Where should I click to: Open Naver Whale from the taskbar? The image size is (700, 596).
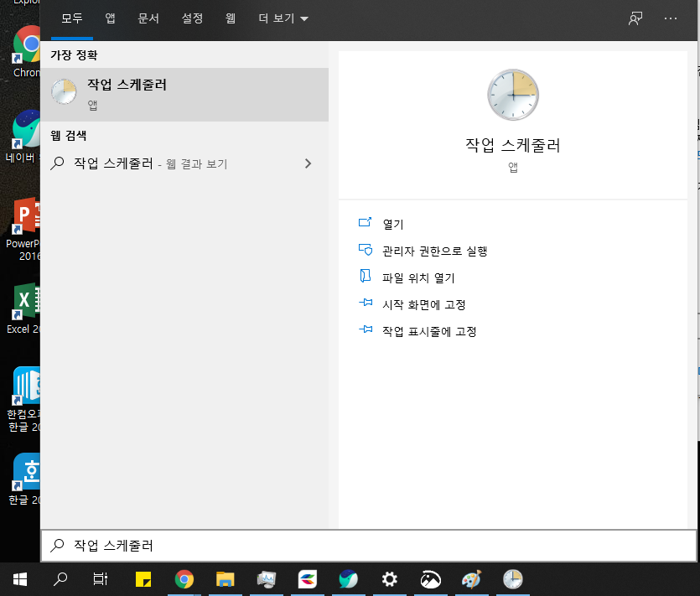348,579
